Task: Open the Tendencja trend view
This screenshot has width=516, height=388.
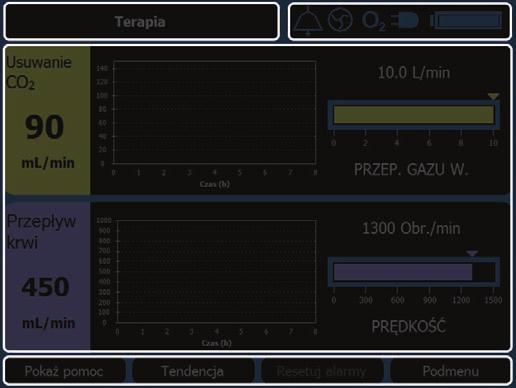Action: pyautogui.click(x=193, y=371)
